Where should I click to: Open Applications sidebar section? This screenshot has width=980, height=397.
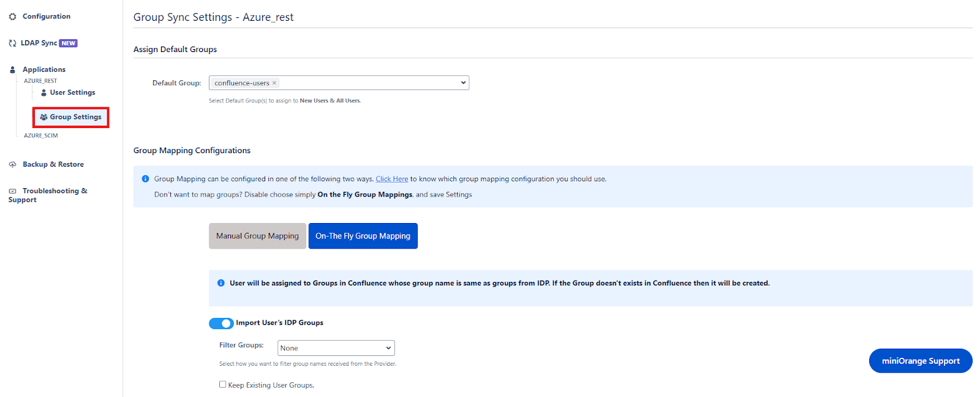click(x=44, y=70)
